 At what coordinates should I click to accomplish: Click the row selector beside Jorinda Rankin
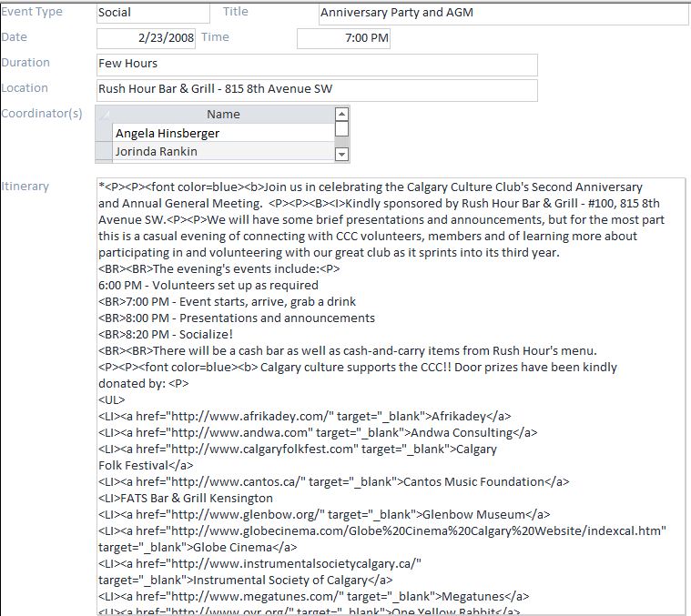(x=104, y=151)
